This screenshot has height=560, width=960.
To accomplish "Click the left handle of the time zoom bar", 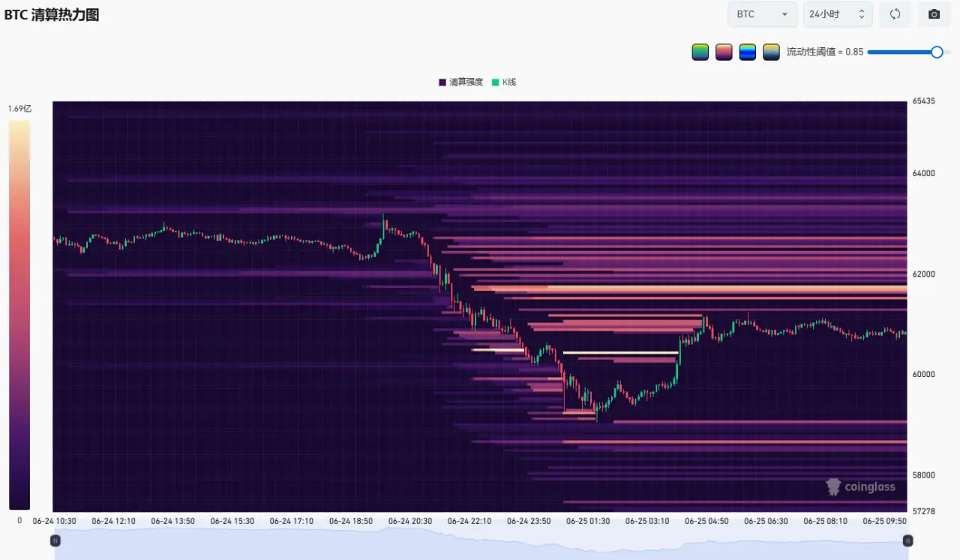I will [x=55, y=541].
